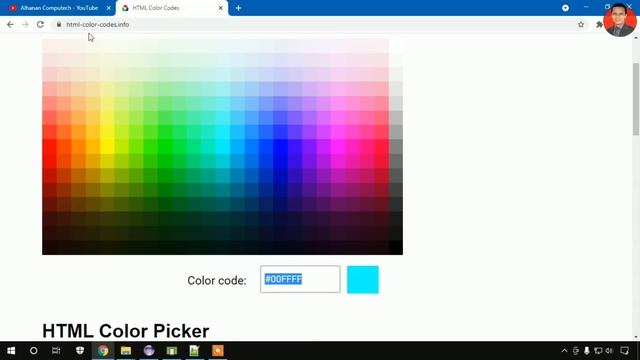Open the green book app on taskbar
The height and width of the screenshot is (360, 640).
(172, 351)
